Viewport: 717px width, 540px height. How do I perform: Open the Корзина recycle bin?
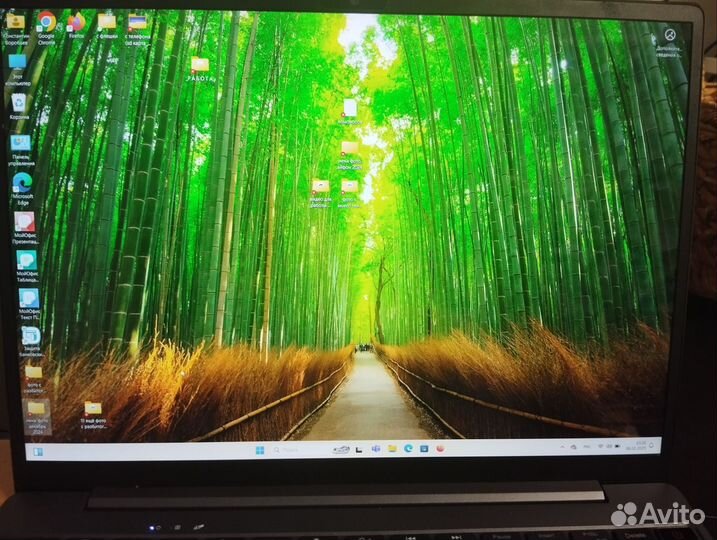[x=19, y=106]
